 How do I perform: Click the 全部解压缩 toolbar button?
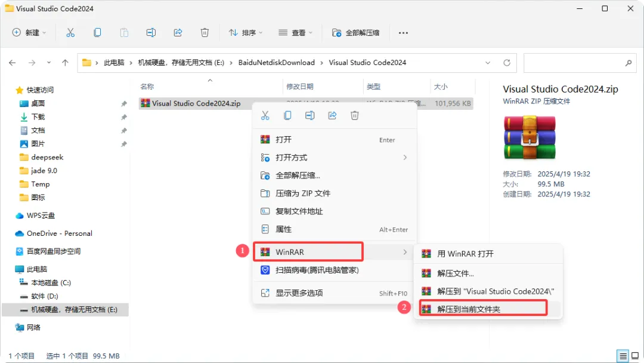(355, 32)
